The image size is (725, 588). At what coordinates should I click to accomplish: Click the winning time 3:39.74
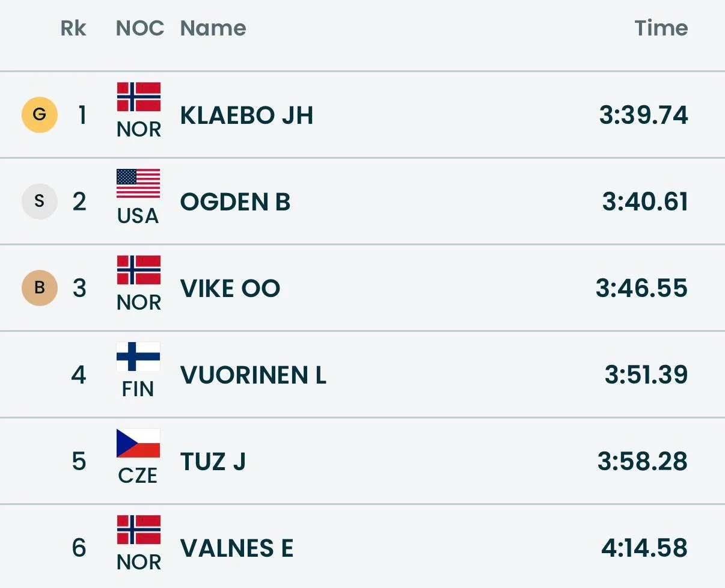pyautogui.click(x=643, y=115)
